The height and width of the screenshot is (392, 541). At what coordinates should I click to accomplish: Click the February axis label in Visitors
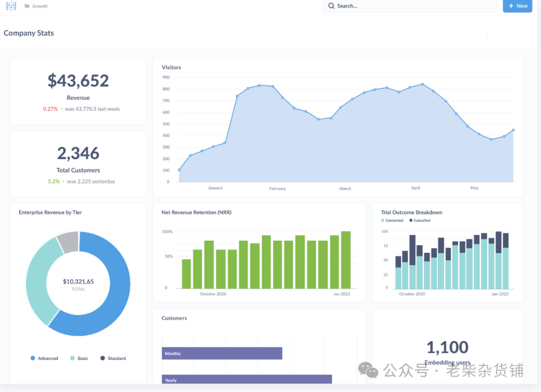click(278, 189)
